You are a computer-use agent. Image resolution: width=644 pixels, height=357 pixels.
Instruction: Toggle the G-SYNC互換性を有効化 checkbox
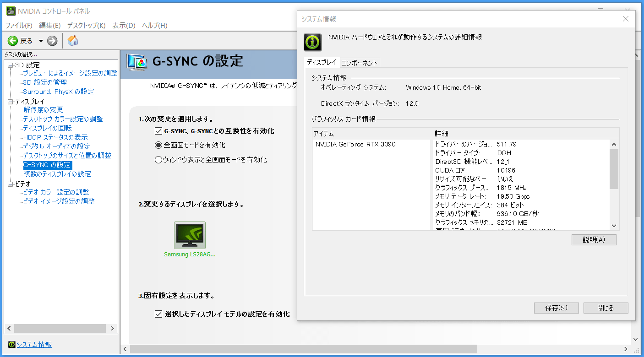159,131
